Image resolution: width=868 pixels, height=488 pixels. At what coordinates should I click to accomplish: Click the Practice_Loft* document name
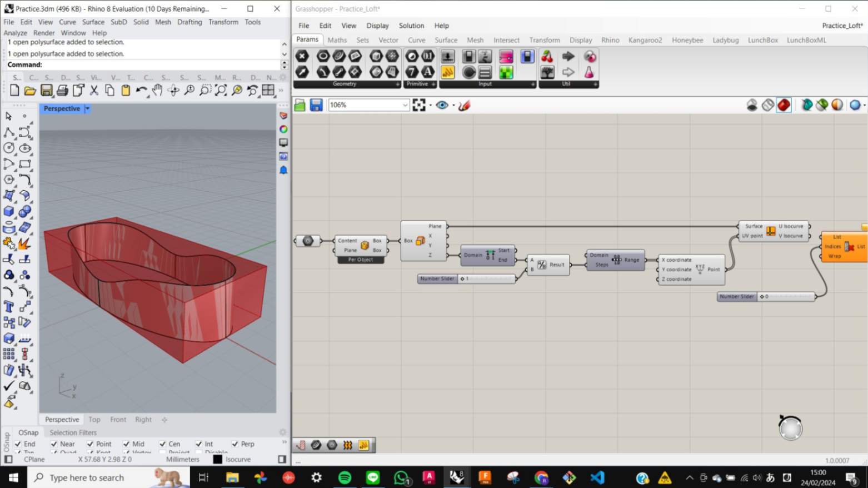tap(842, 26)
